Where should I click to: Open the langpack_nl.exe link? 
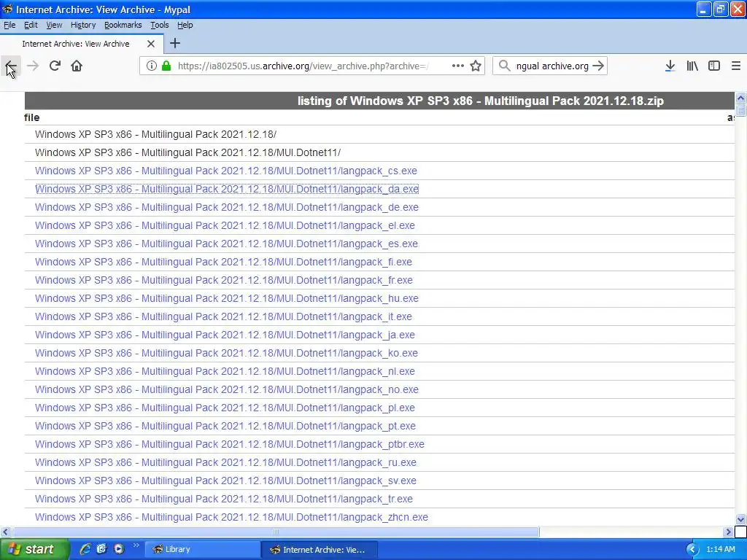point(225,371)
